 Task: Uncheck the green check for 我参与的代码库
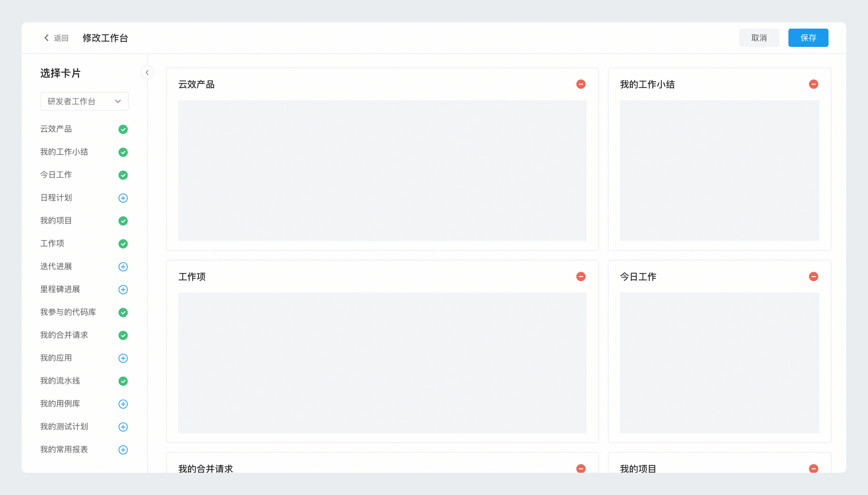tap(123, 313)
